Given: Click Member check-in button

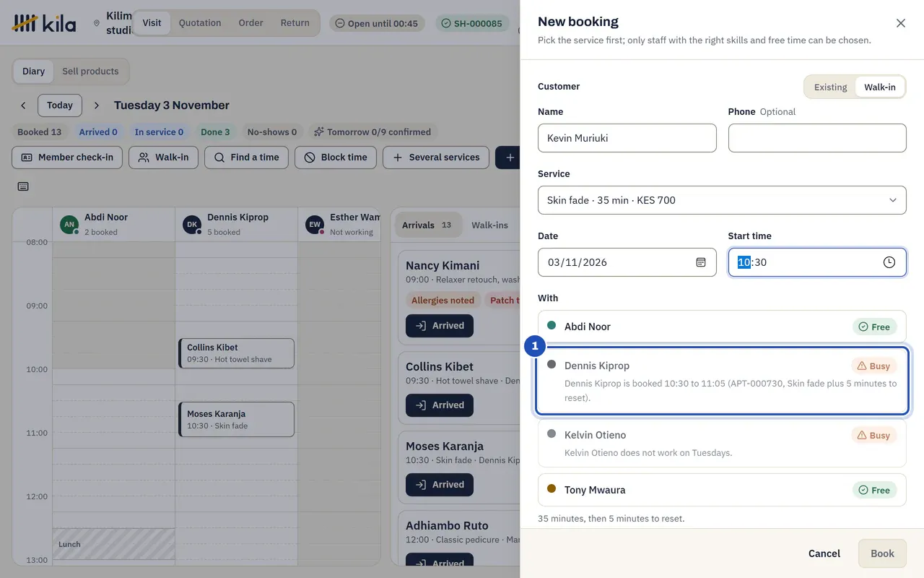Looking at the screenshot, I should [67, 158].
